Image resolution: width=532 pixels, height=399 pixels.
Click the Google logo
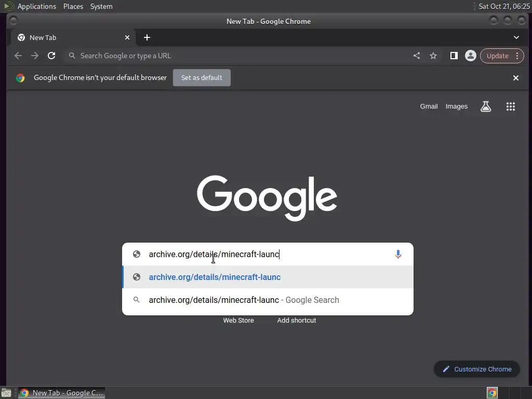coord(267,198)
